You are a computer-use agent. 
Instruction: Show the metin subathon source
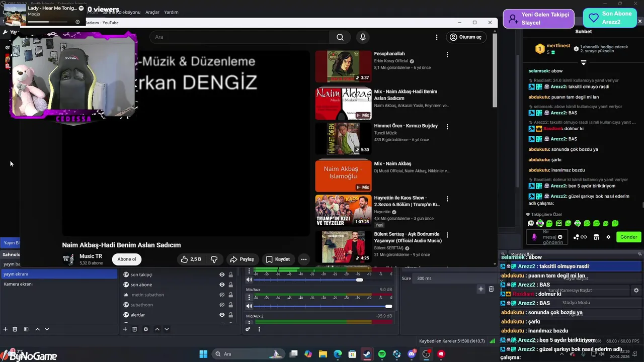(222, 295)
